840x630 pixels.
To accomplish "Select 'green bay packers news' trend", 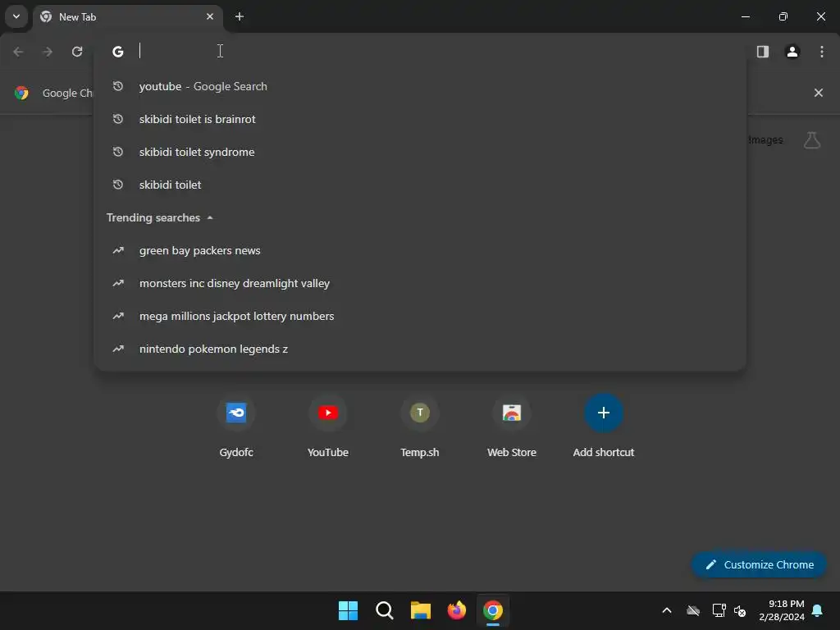I will (420, 251).
